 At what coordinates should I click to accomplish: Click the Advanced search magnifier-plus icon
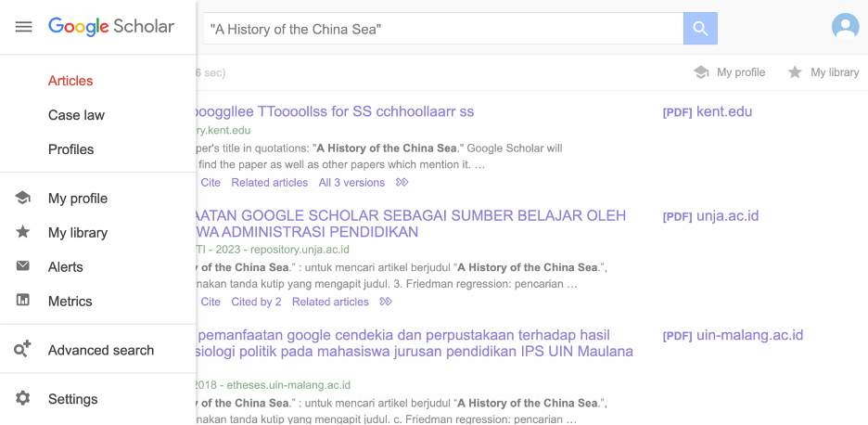pyautogui.click(x=22, y=349)
